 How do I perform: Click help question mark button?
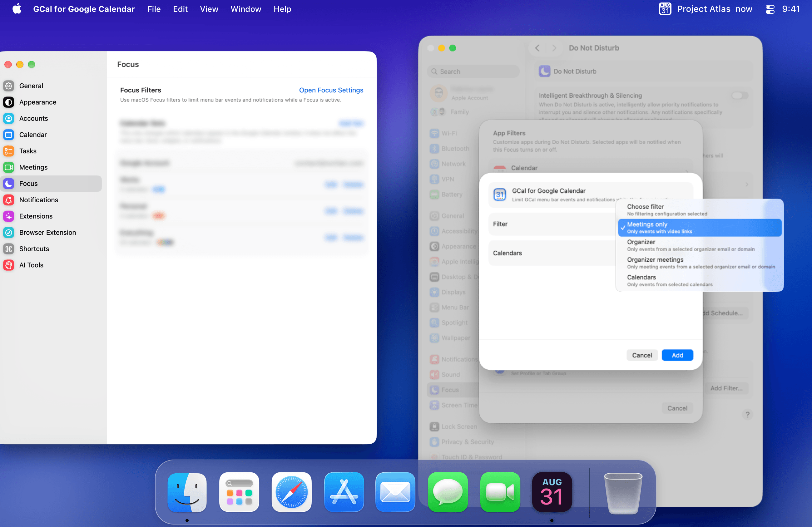[747, 414]
